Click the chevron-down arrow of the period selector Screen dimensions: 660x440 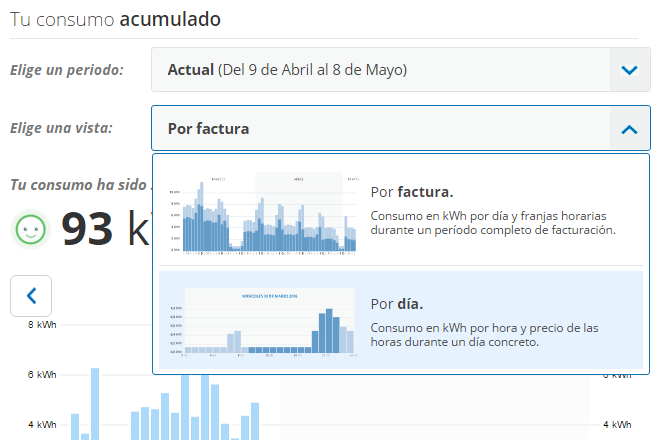[629, 70]
